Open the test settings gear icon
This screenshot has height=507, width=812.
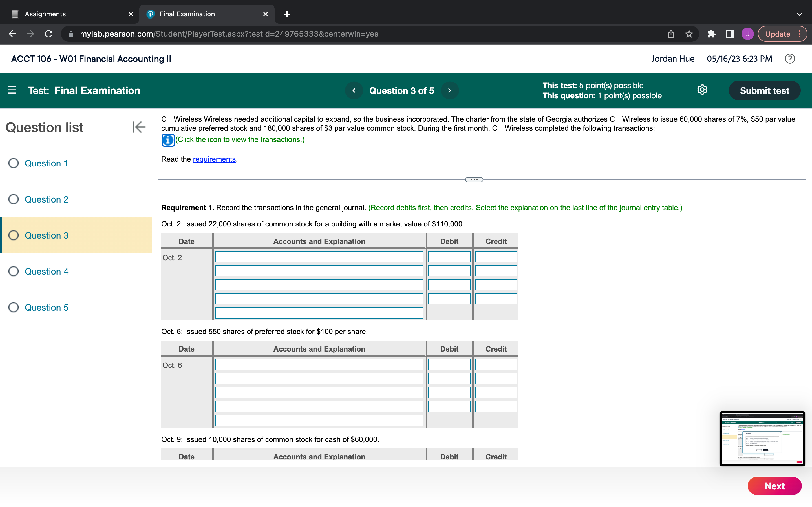tap(702, 90)
